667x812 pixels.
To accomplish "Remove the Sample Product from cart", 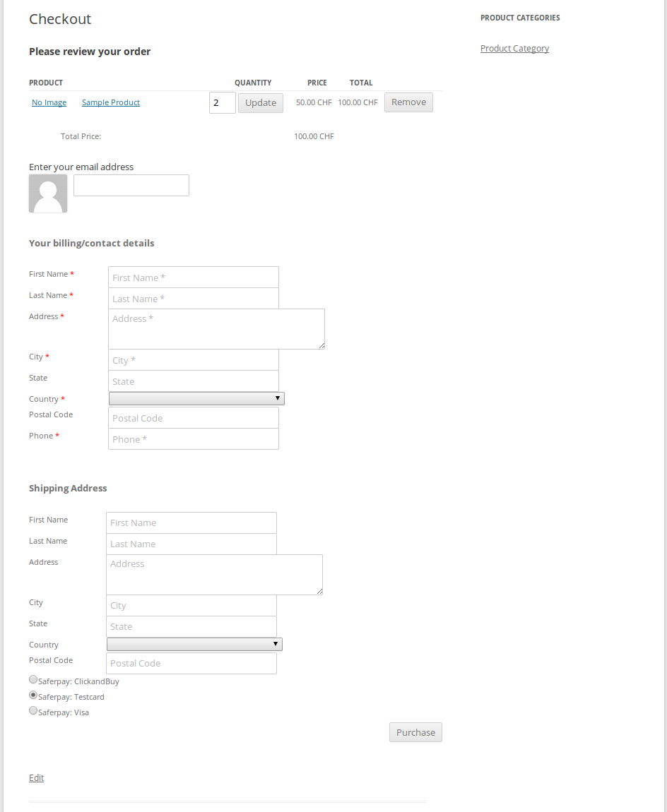I will click(x=408, y=102).
